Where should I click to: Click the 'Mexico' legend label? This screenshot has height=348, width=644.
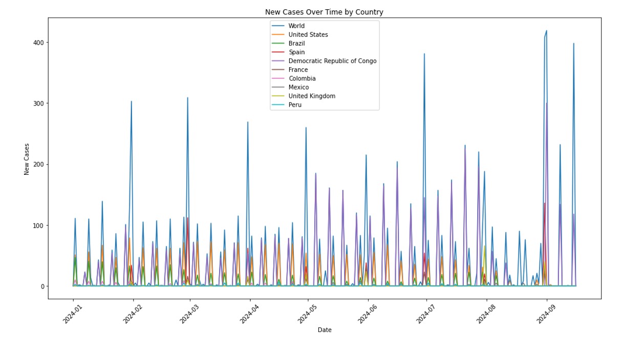pyautogui.click(x=299, y=87)
